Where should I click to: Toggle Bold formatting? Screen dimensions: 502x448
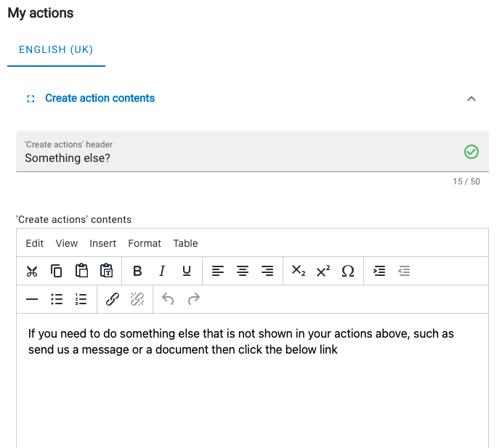(137, 271)
